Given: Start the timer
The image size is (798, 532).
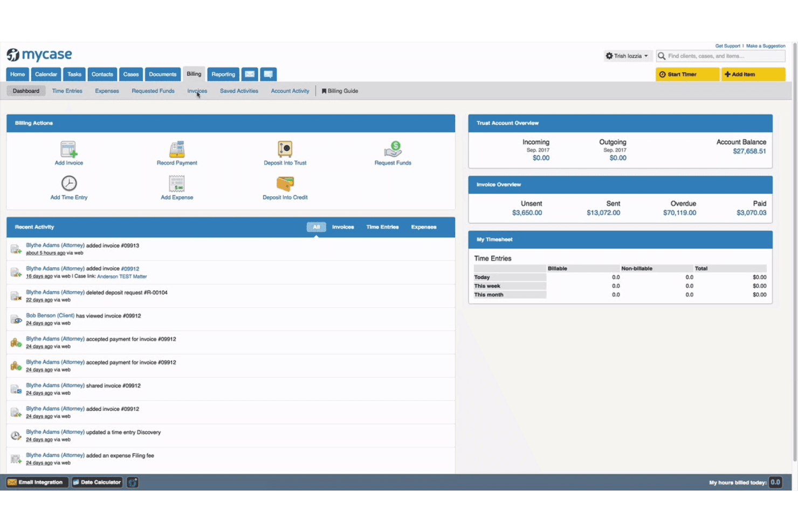Looking at the screenshot, I should coord(687,74).
